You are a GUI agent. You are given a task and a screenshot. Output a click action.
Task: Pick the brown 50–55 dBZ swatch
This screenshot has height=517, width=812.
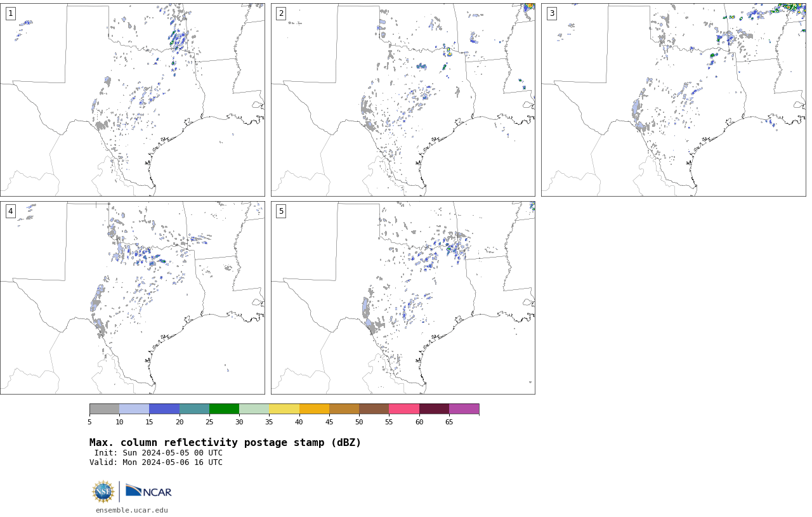pos(374,409)
